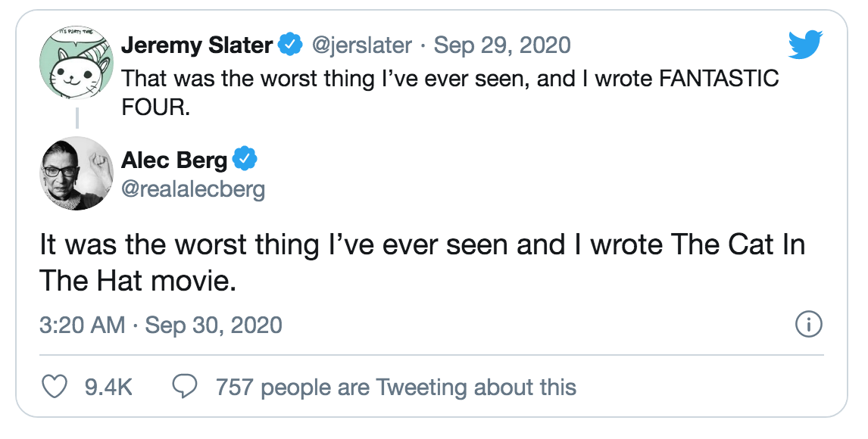Click the 9.4K likes count
Screen dimensions: 868x439
(109, 388)
